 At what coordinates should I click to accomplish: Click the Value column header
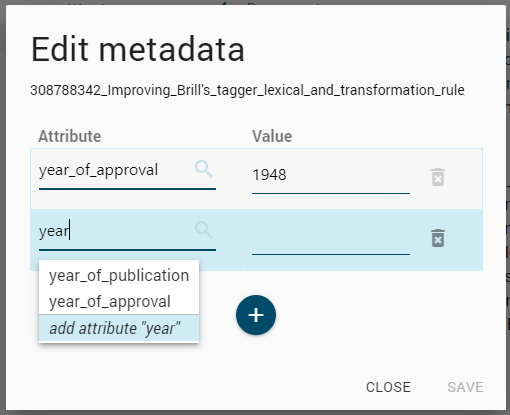pos(272,136)
